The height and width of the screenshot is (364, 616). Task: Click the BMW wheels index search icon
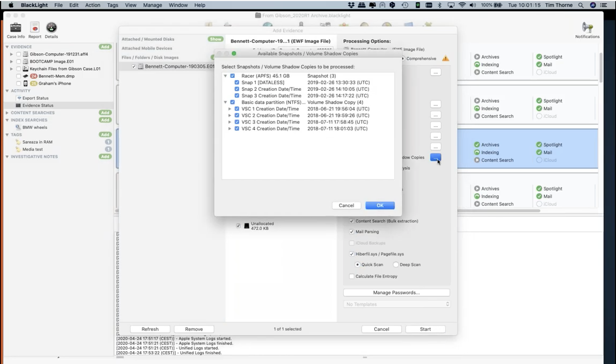click(18, 128)
